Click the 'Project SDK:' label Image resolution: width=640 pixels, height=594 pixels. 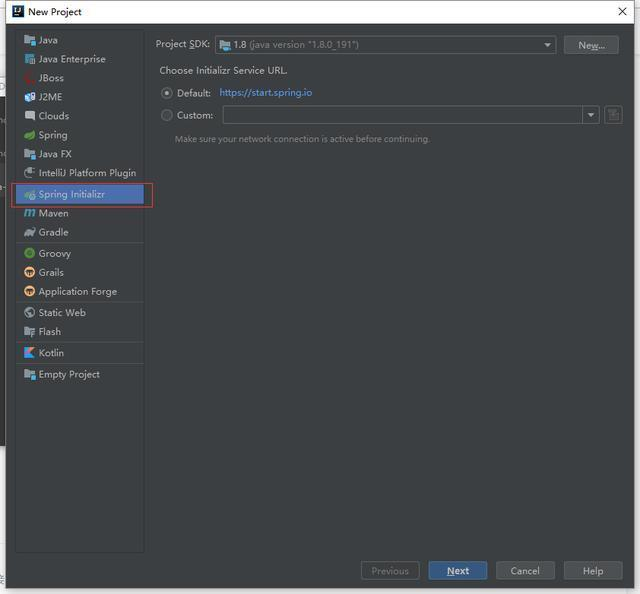[x=182, y=44]
